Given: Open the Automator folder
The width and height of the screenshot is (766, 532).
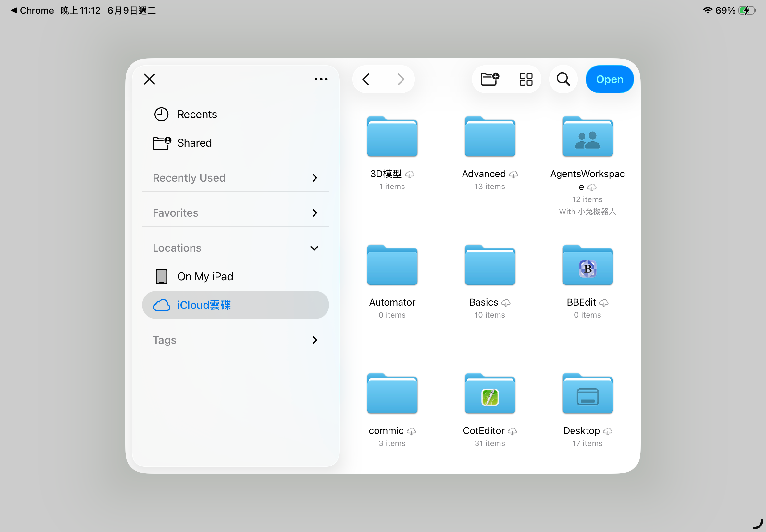Looking at the screenshot, I should [392, 265].
